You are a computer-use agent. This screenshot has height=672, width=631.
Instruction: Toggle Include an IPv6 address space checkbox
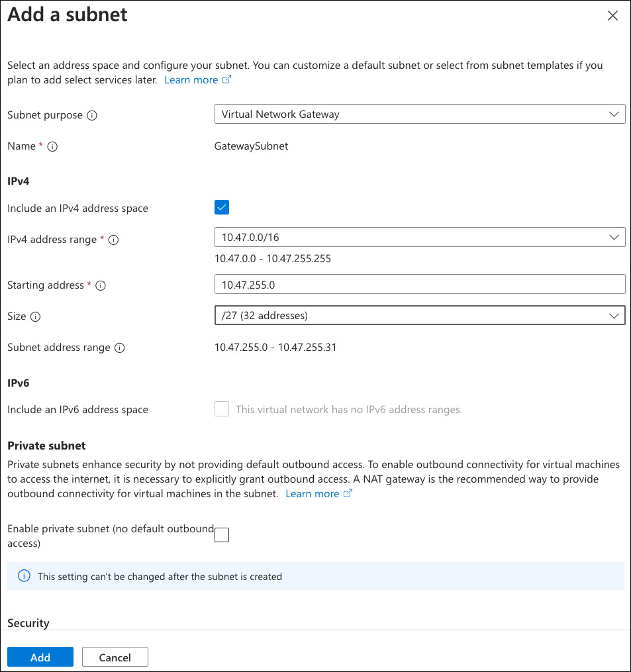coord(222,409)
